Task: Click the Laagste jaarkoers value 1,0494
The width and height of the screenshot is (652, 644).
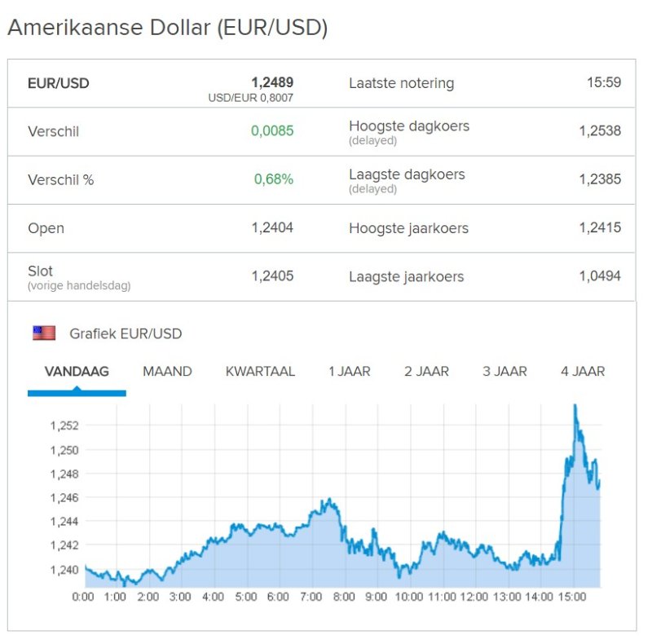Action: [600, 276]
